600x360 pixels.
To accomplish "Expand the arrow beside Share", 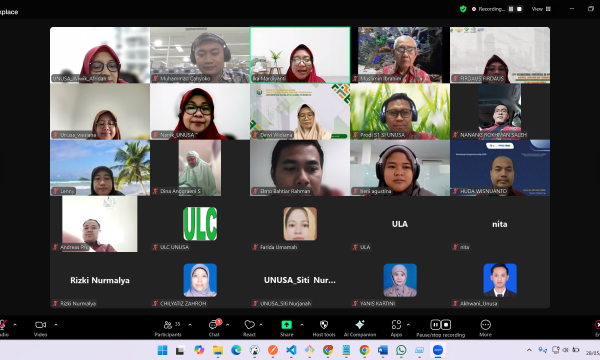I will 302,325.
